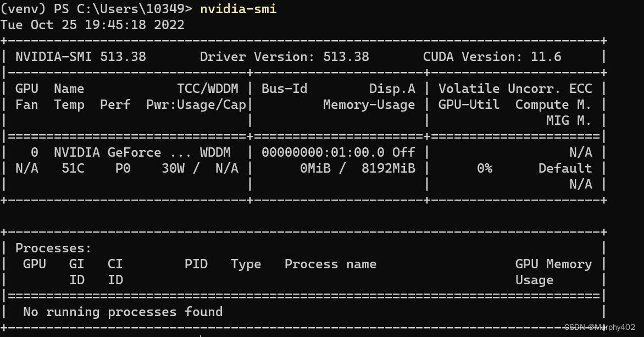This screenshot has width=644, height=337.
Task: Click total memory '8192MiB'
Action: pyautogui.click(x=388, y=168)
